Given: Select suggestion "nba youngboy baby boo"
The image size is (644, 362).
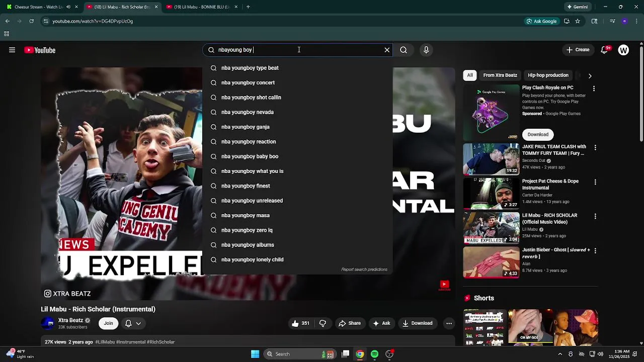Looking at the screenshot, I should [x=297, y=156].
